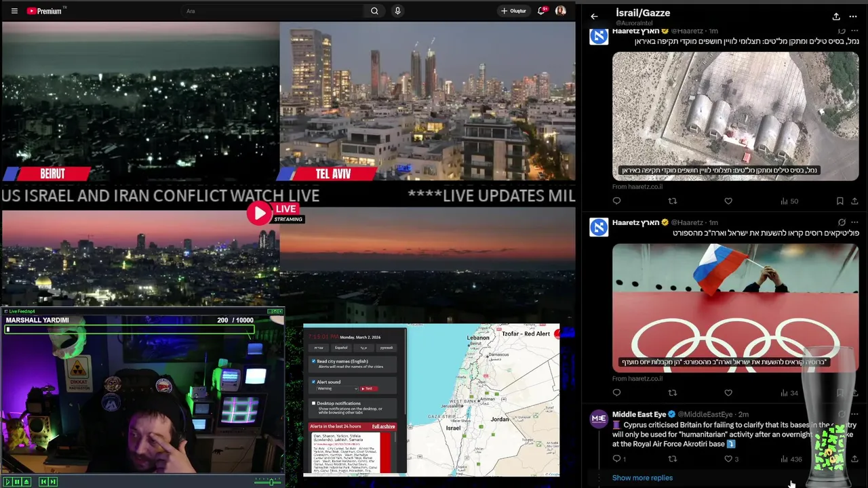Toggle the Alert sound checkbox
This screenshot has width=868, height=488.
pos(313,382)
